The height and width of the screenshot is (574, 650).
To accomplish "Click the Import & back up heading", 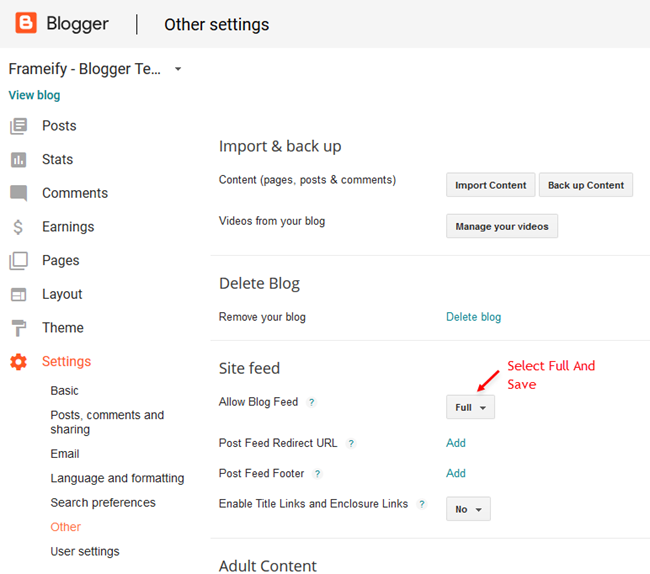I will click(280, 147).
